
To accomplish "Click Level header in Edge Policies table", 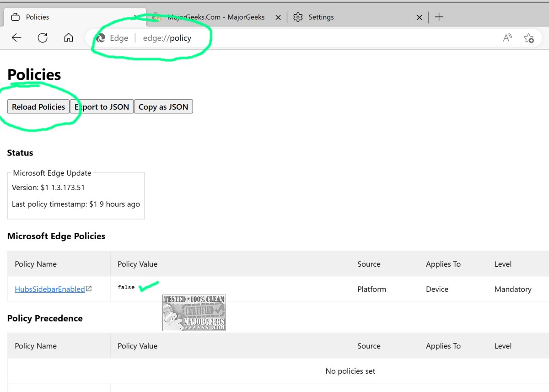I will click(503, 264).
